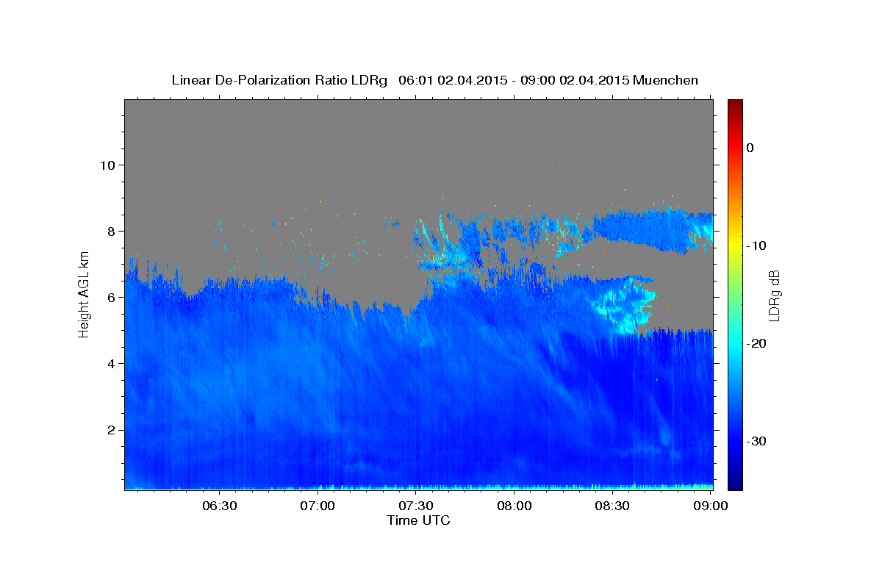Click the 09:00 time tick label
The height and width of the screenshot is (588, 882).
pyautogui.click(x=710, y=506)
